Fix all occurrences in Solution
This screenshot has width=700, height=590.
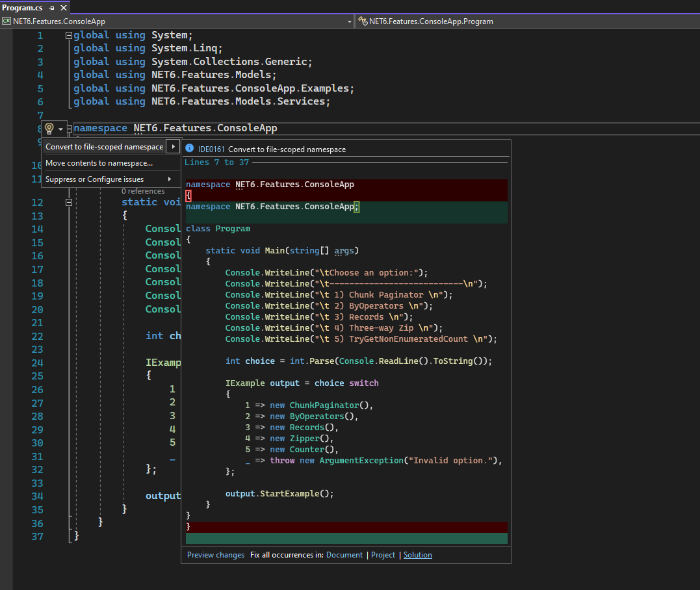[x=417, y=554]
